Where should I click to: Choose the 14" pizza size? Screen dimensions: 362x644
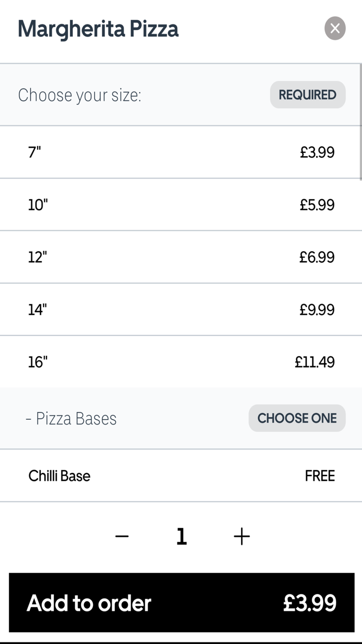(x=181, y=309)
